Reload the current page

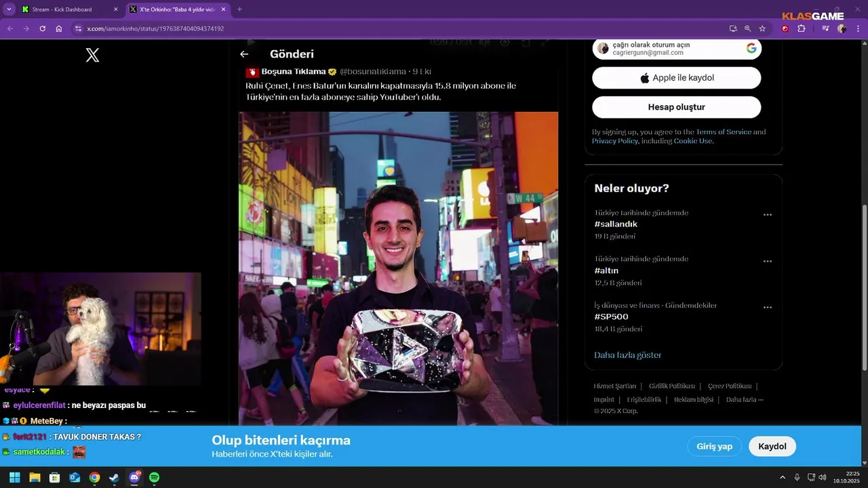coord(43,28)
